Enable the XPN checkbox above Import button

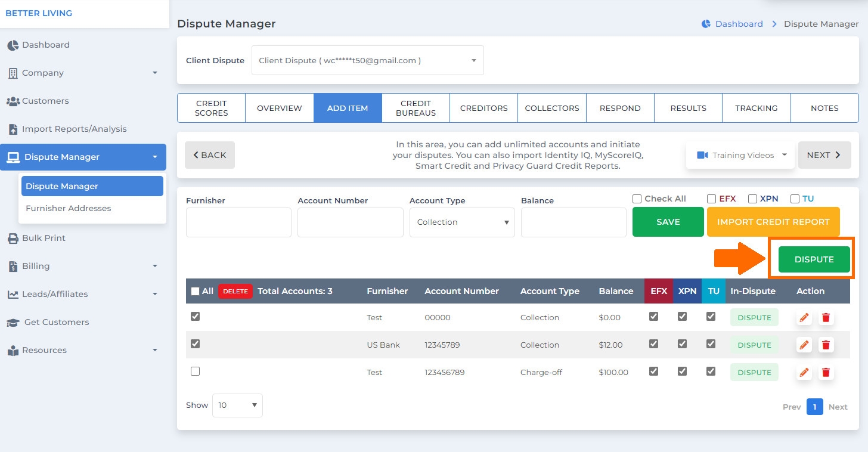pos(752,199)
